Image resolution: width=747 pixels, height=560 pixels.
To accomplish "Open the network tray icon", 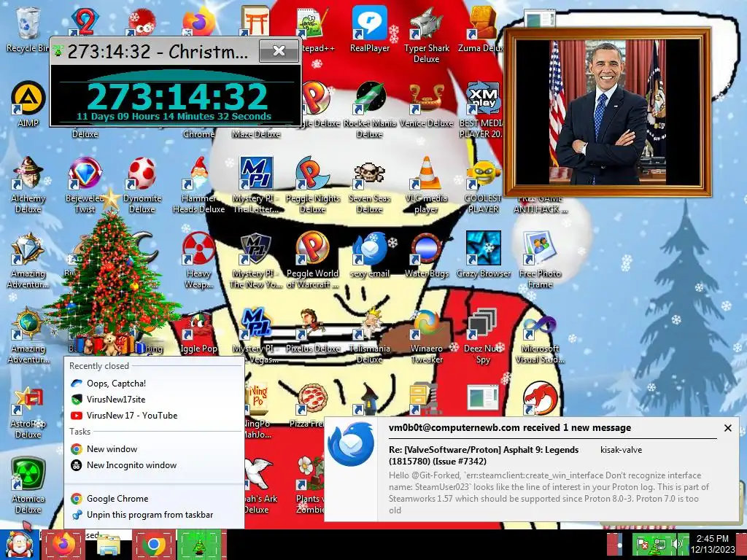I will tap(659, 544).
